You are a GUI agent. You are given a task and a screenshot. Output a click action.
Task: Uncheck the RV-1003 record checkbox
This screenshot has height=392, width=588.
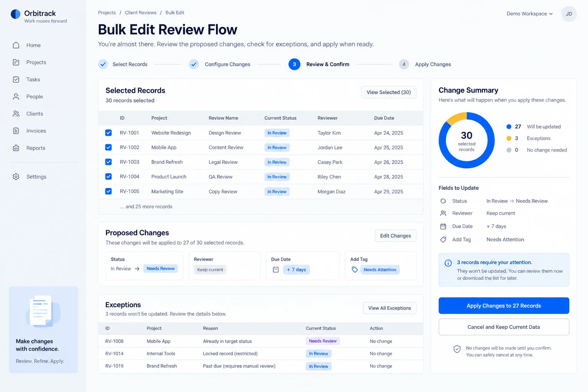coord(109,162)
